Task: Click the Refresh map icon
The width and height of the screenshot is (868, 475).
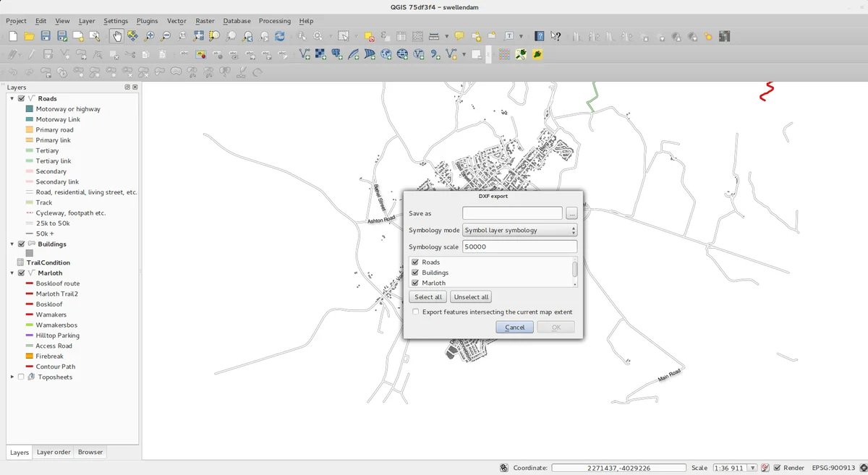Action: pyautogui.click(x=280, y=36)
